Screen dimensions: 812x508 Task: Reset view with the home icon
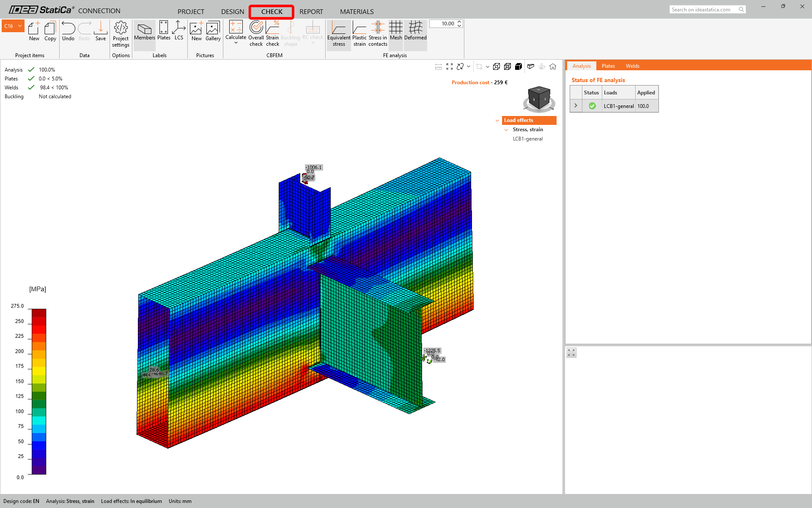pos(553,66)
